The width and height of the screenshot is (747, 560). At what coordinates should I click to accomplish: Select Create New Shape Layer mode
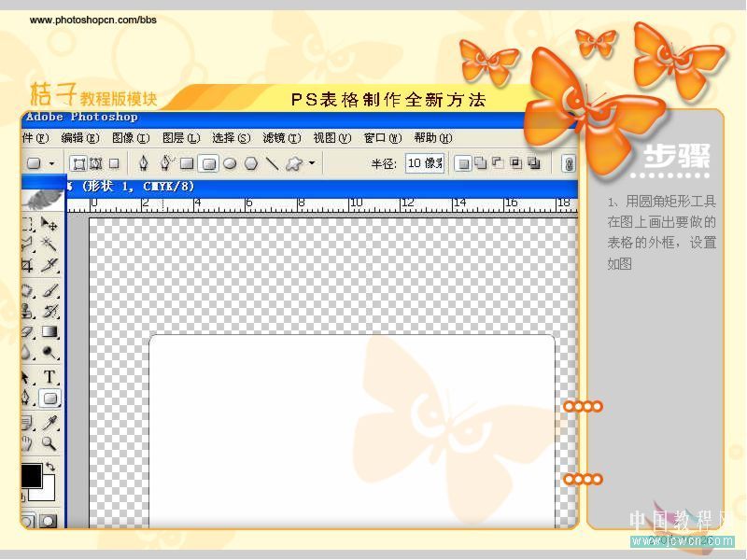point(462,164)
